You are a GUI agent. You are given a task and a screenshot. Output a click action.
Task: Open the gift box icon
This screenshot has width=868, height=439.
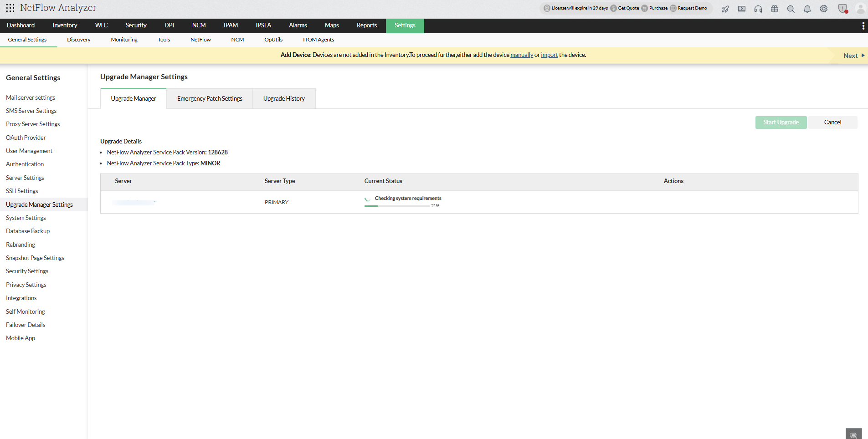click(775, 9)
